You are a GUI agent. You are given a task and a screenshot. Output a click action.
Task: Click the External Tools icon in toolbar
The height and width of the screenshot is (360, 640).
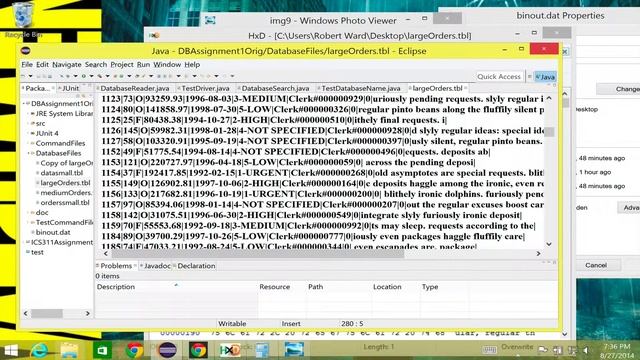(99, 76)
